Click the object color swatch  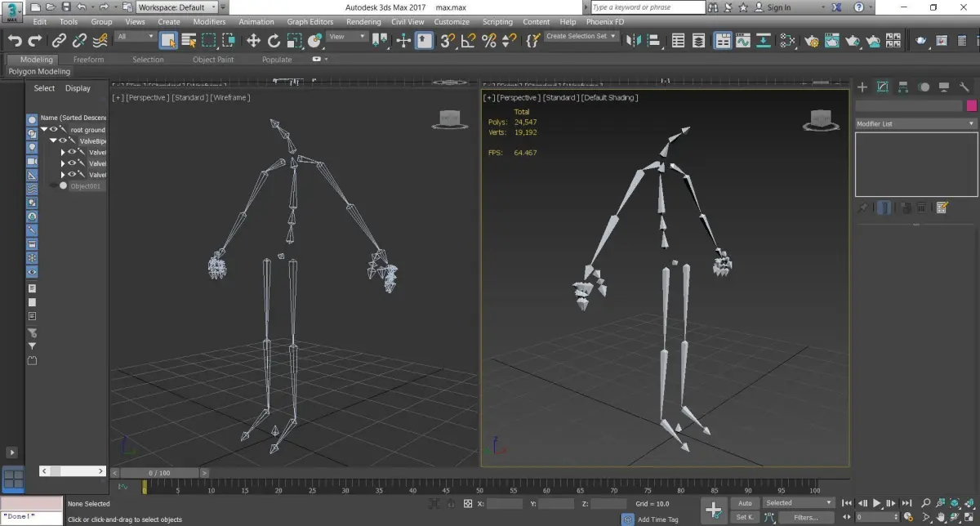click(x=972, y=106)
